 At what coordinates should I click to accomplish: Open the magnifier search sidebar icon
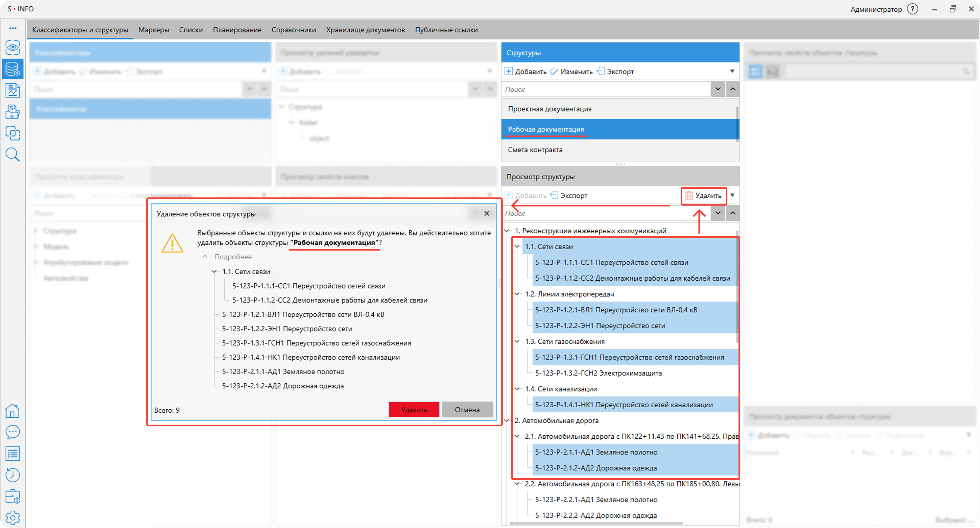13,155
